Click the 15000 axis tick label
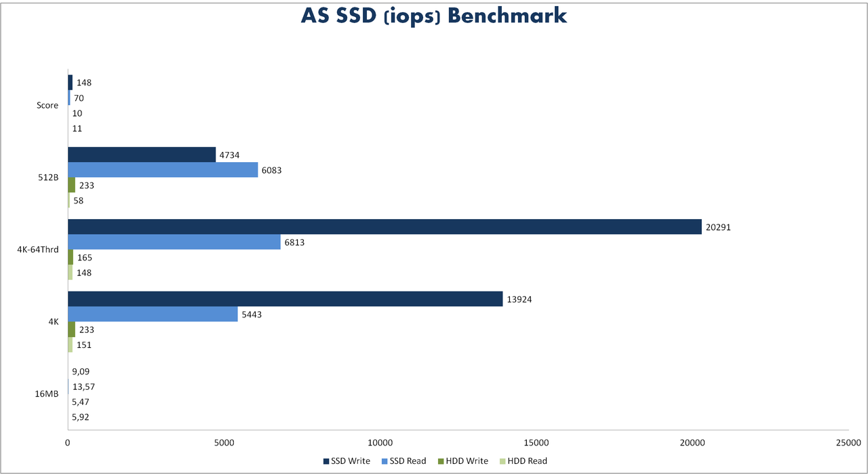The width and height of the screenshot is (868, 474). tap(536, 443)
